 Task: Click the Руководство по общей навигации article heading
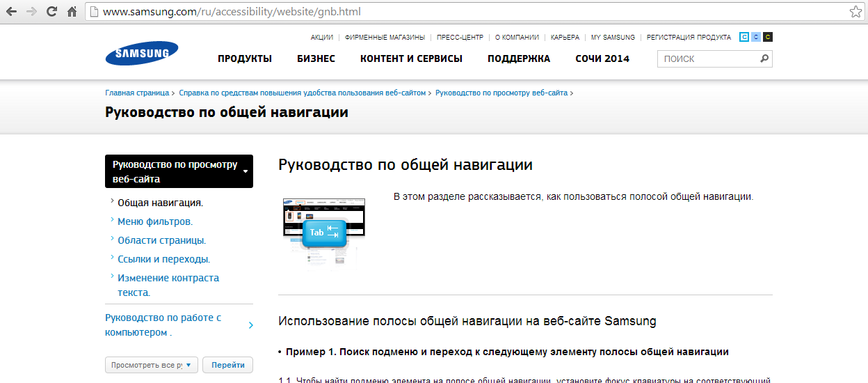405,165
